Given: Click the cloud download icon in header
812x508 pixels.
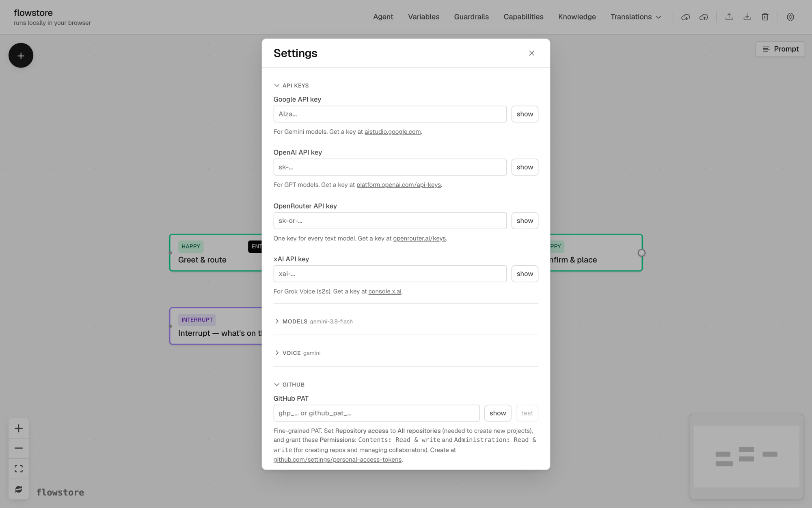Looking at the screenshot, I should point(685,17).
